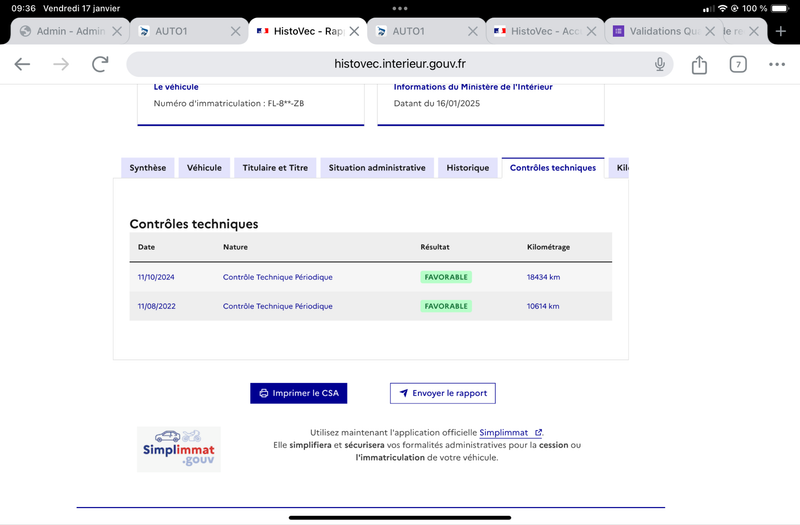The image size is (800, 525).
Task: Click the histovec.interieur.gouv.fr address bar
Action: (x=399, y=64)
